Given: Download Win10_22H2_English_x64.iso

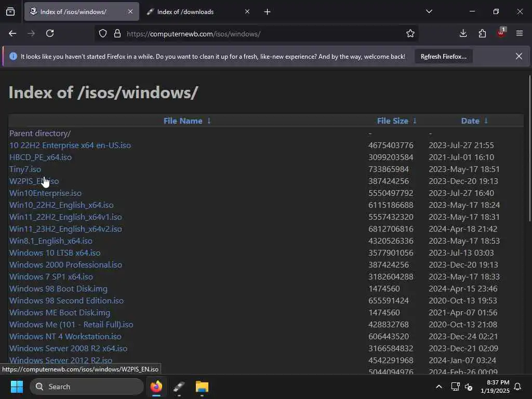Looking at the screenshot, I should pyautogui.click(x=61, y=205).
